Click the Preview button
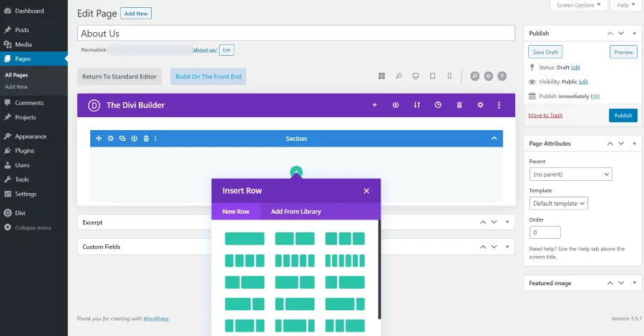Viewport: 644px width, 336px height. click(623, 52)
